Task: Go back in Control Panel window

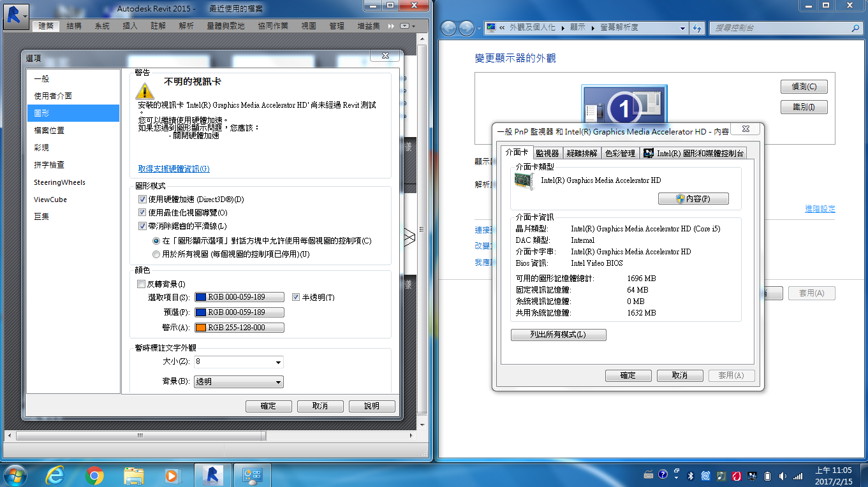Action: (x=449, y=28)
